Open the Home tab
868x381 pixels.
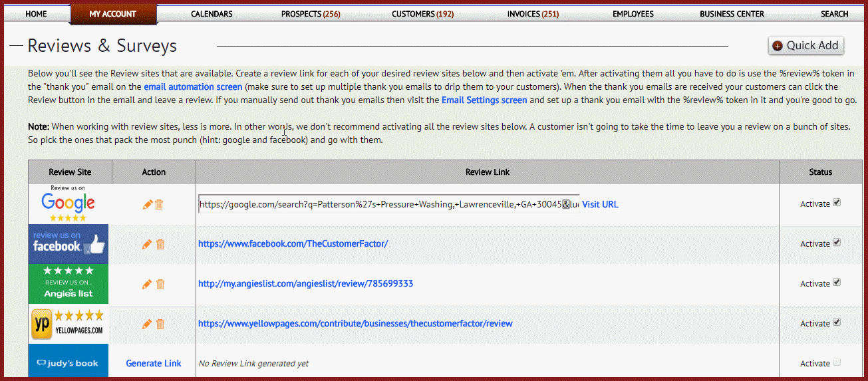click(36, 13)
